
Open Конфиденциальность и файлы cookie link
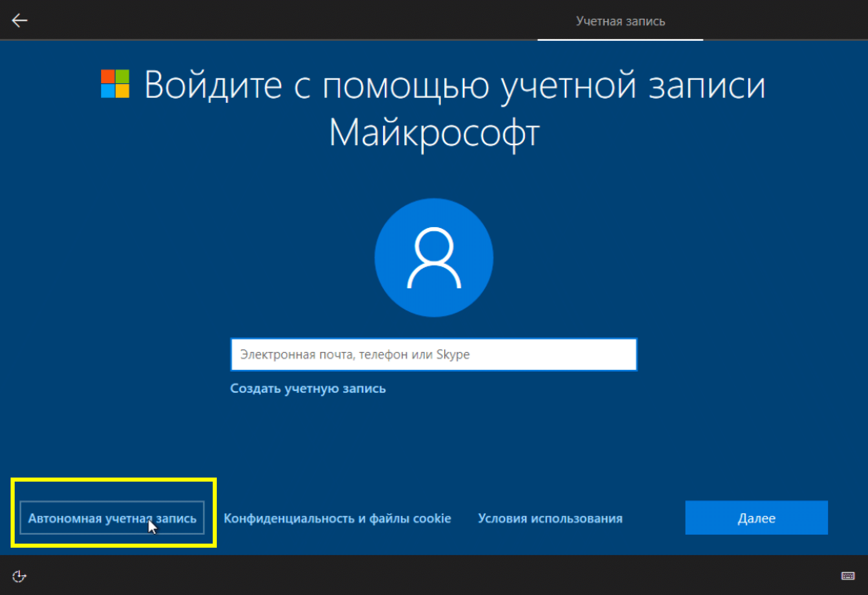click(x=337, y=518)
